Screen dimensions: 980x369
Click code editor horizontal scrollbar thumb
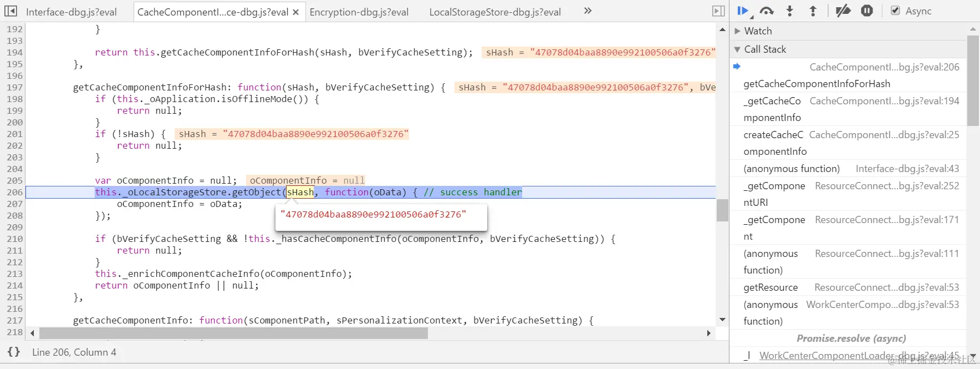[x=233, y=333]
